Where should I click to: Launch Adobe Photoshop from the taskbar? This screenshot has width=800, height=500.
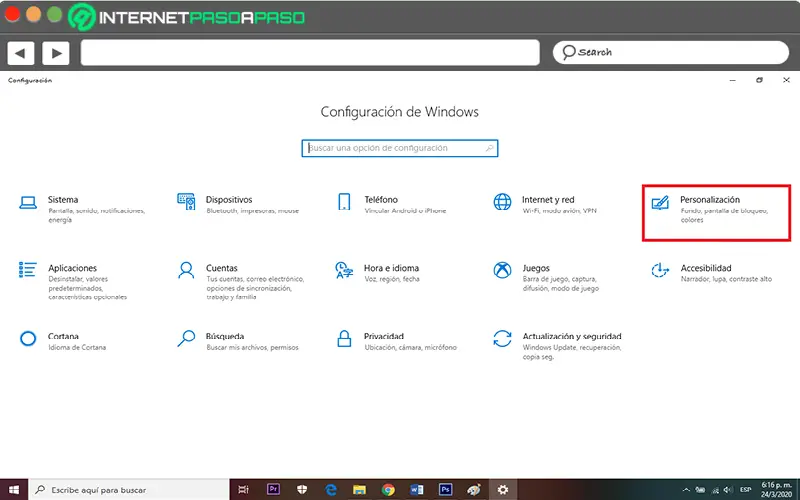[445, 490]
